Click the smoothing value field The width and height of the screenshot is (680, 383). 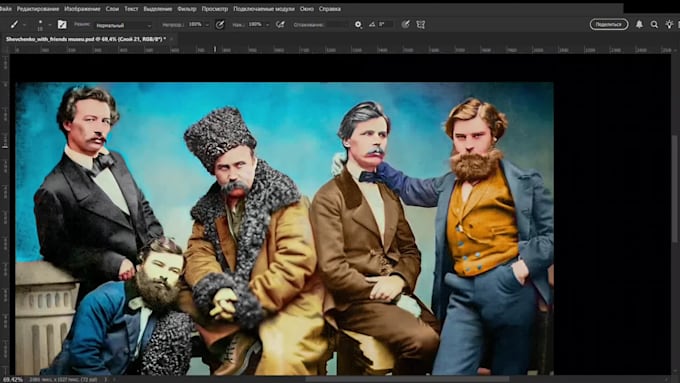coord(337,25)
